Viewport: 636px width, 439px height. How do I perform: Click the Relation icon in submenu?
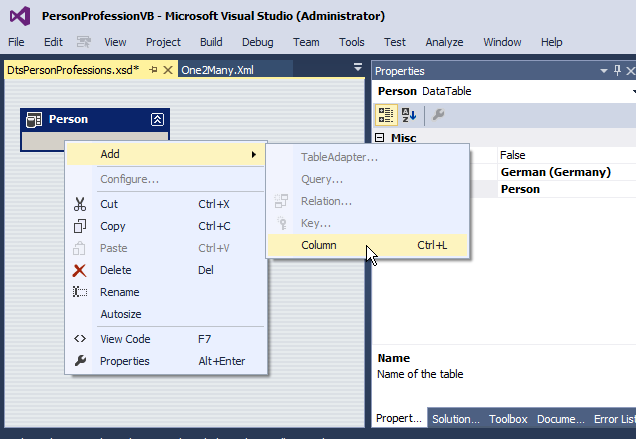pos(281,201)
